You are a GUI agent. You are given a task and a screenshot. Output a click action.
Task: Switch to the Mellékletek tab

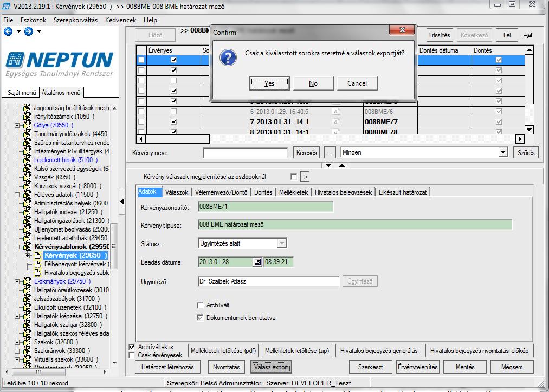tap(293, 192)
